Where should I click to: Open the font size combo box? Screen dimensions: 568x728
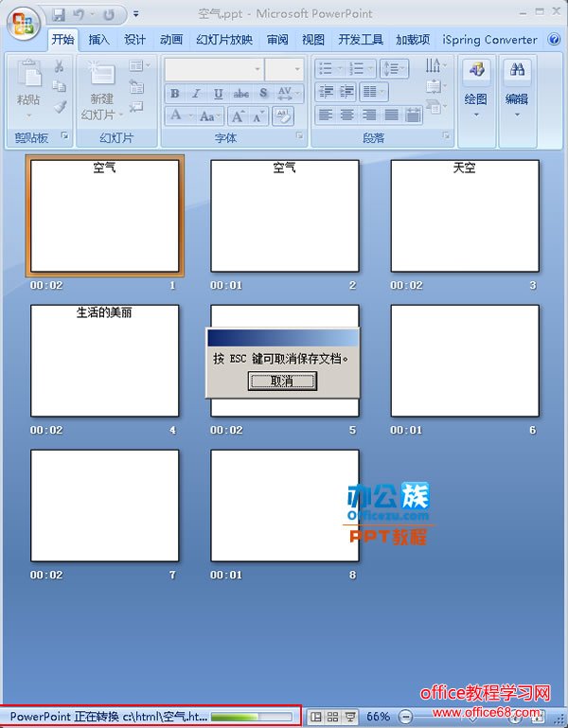click(284, 69)
